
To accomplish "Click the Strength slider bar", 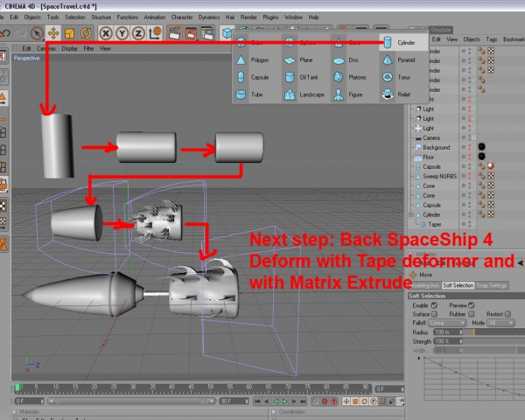I will (x=495, y=341).
